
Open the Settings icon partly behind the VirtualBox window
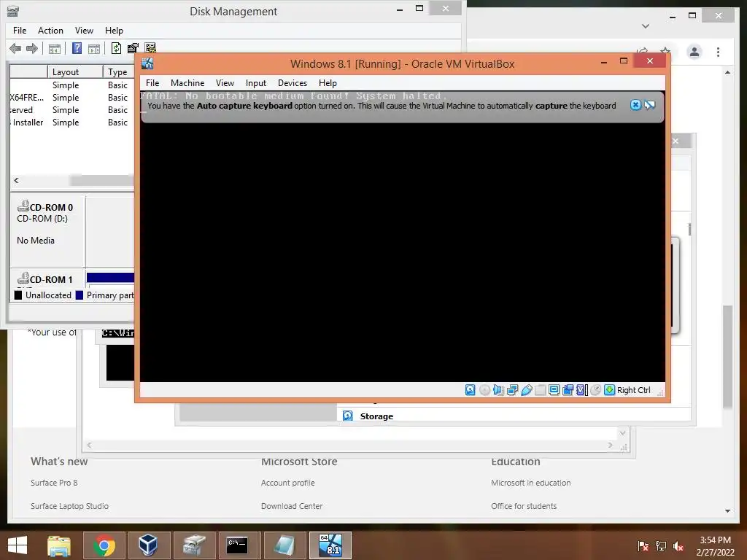tap(150, 47)
